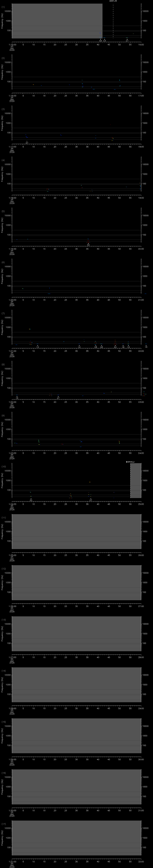Viewport: 153px width, 868px height.
Task: Click the 1:15:00 start time label
Action: 12,44
